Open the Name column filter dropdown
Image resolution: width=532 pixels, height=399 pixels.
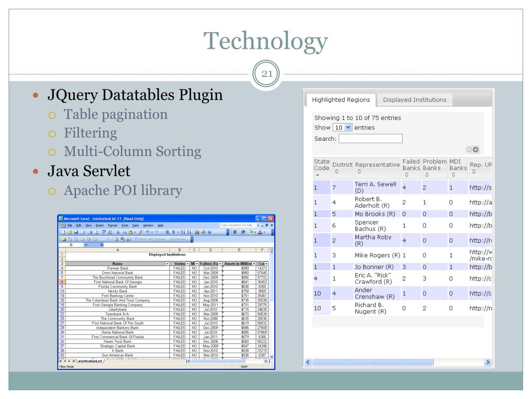[167, 263]
